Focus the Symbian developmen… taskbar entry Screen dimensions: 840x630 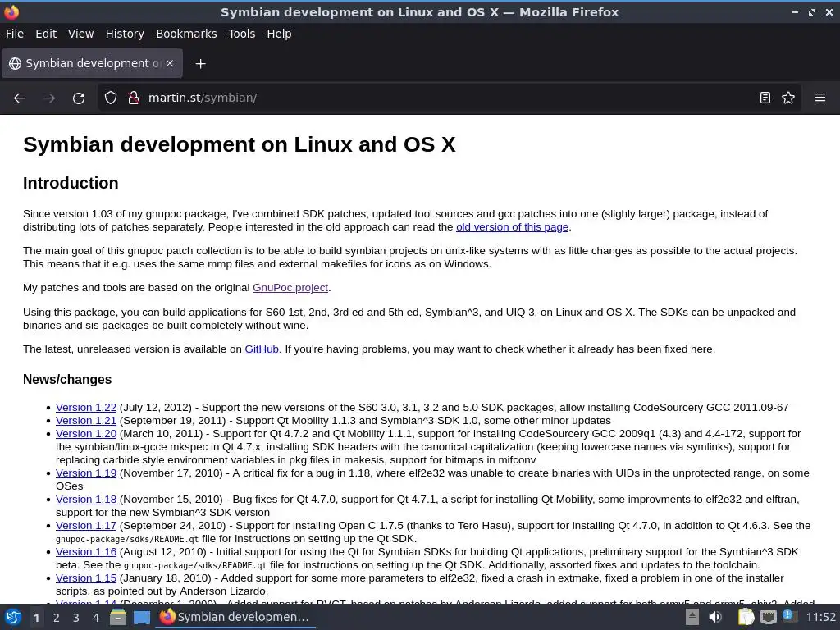(x=235, y=617)
